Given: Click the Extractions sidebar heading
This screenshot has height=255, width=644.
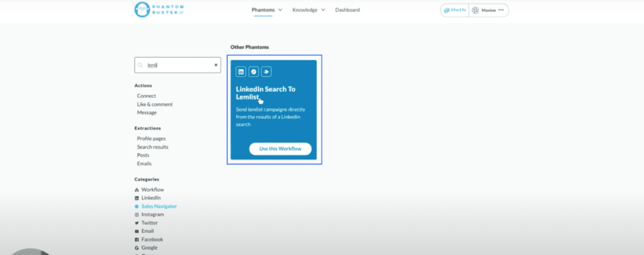Looking at the screenshot, I should (148, 128).
